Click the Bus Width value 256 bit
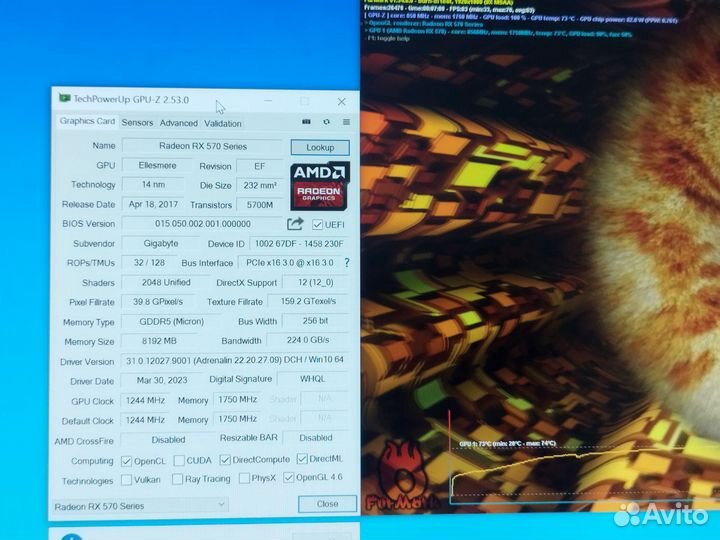The width and height of the screenshot is (720, 540). [315, 321]
